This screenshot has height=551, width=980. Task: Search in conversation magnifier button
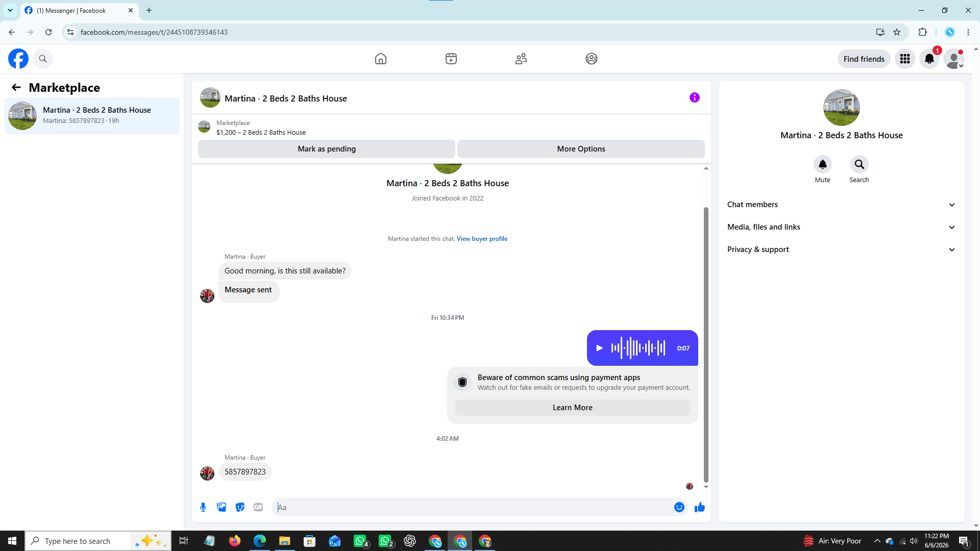pyautogui.click(x=860, y=164)
